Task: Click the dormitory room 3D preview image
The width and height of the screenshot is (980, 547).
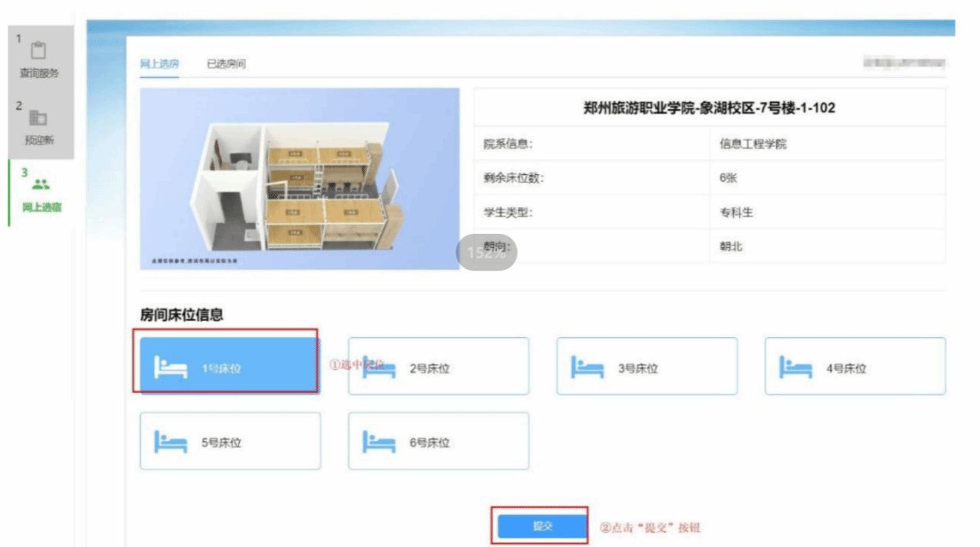Action: click(x=300, y=178)
